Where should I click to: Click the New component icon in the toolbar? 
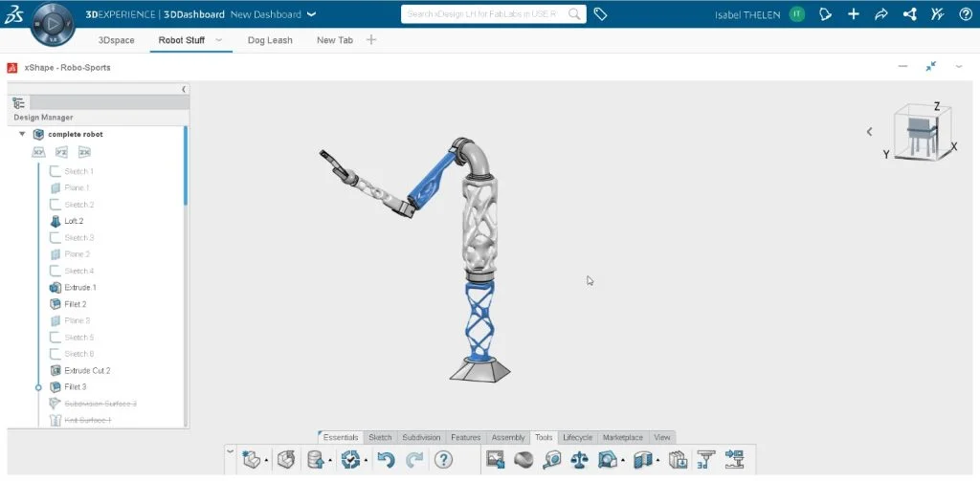(x=252, y=460)
